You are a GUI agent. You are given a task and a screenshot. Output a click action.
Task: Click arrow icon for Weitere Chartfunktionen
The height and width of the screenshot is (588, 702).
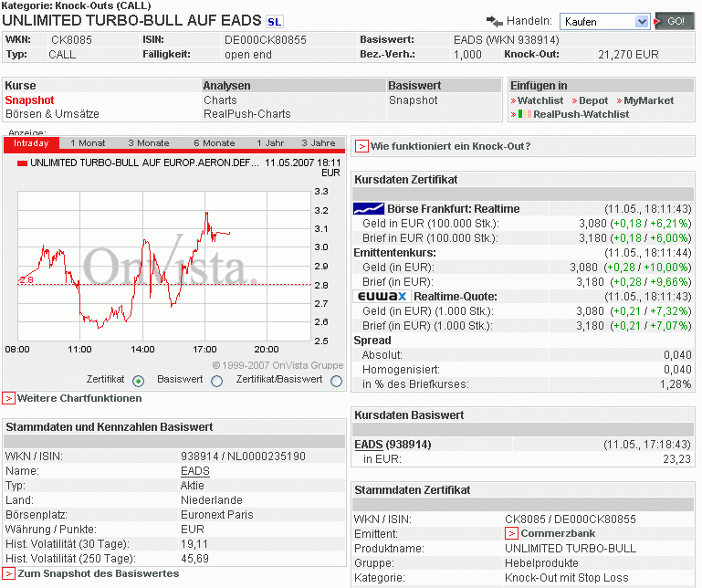click(8, 398)
